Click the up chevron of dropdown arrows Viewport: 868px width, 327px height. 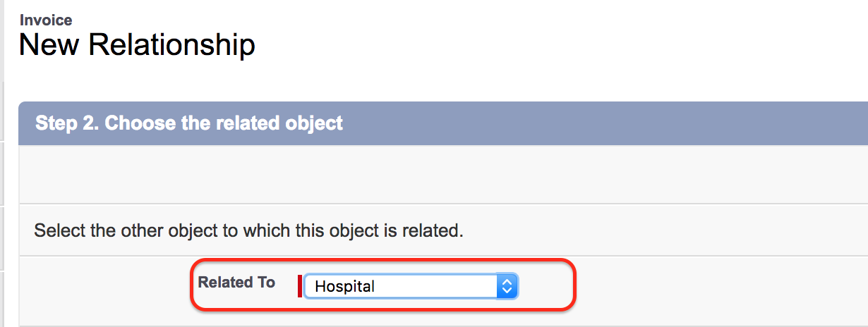coord(507,281)
